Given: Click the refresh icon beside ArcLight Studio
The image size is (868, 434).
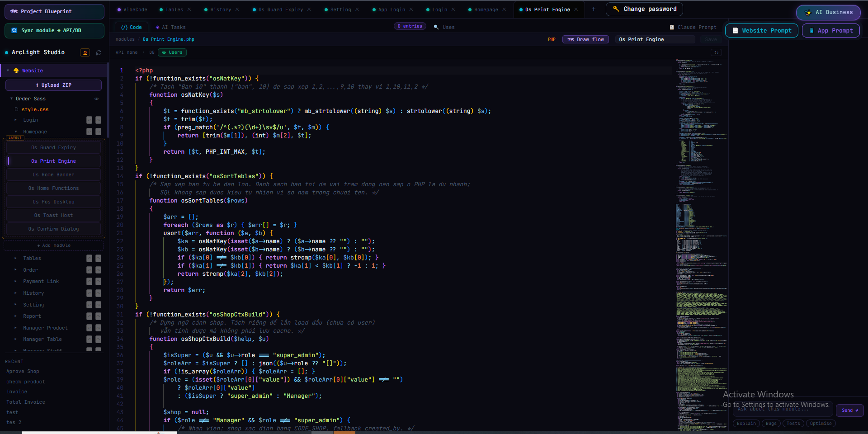Looking at the screenshot, I should click(99, 52).
